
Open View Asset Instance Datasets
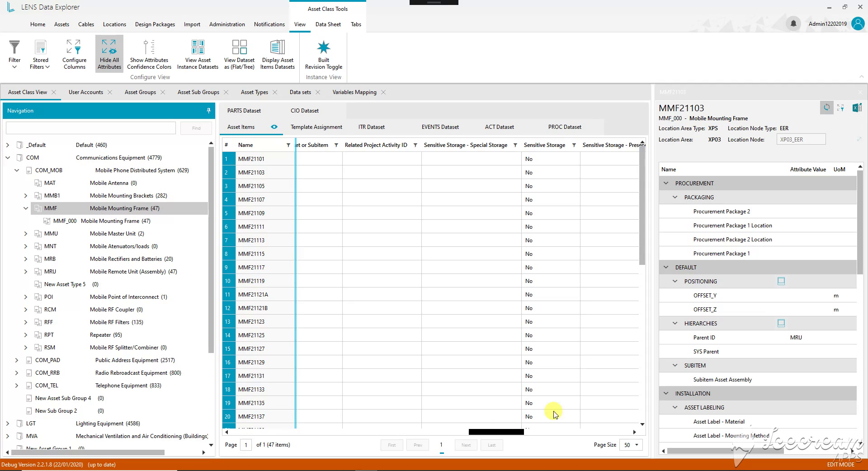click(198, 53)
